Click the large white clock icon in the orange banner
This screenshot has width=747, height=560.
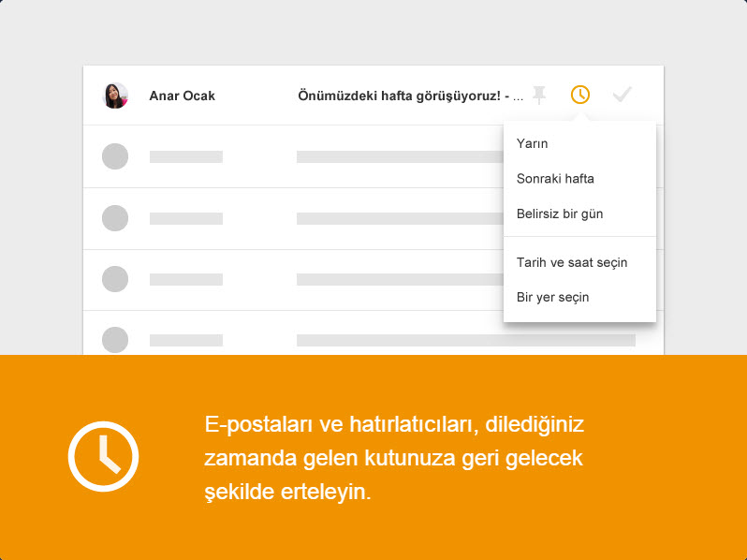tap(103, 457)
